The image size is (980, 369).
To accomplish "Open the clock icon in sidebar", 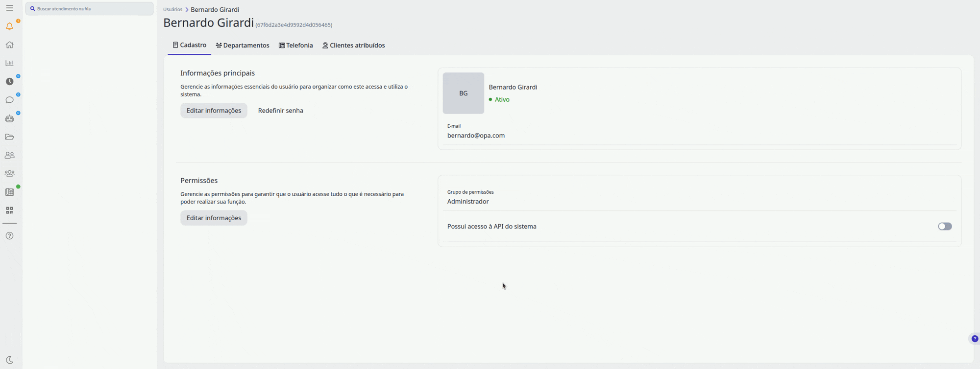I will (x=9, y=81).
